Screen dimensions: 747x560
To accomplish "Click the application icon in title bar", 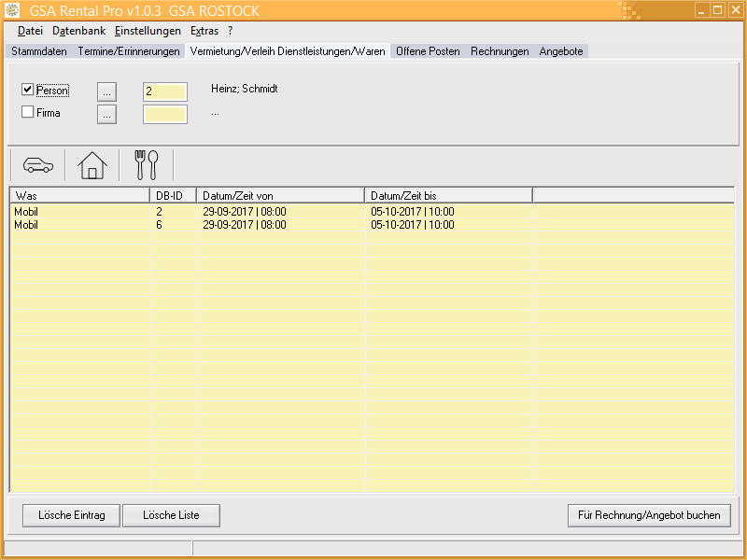I will coord(13,10).
